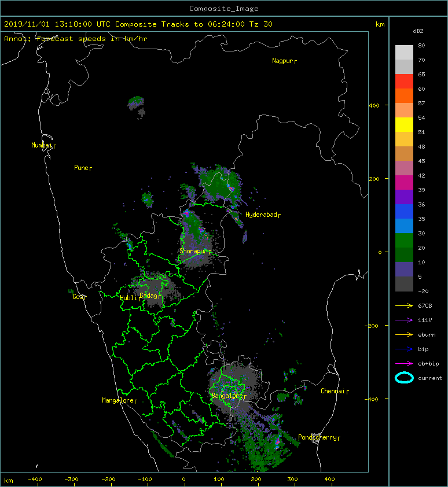The width and height of the screenshot is (448, 487).
Task: Click the yellow 67CB track arrow legend icon
Action: click(404, 306)
